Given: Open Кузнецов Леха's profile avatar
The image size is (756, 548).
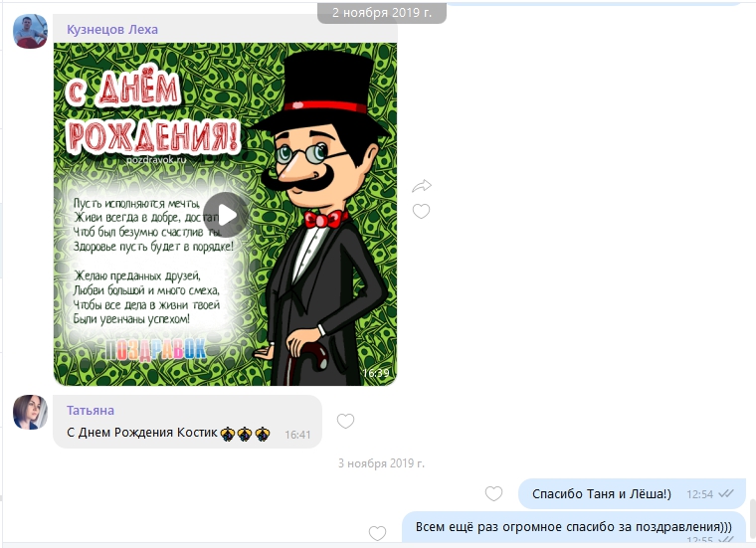Looking at the screenshot, I should coord(30,31).
